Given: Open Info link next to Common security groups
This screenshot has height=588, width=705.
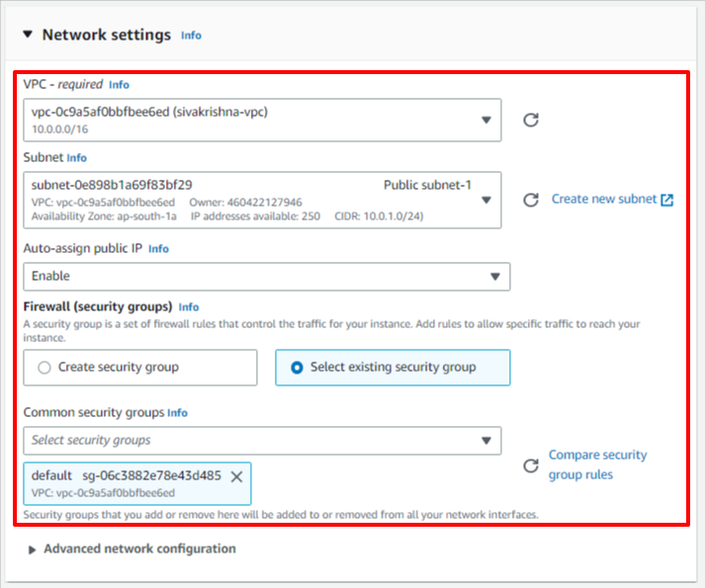Looking at the screenshot, I should tap(178, 413).
